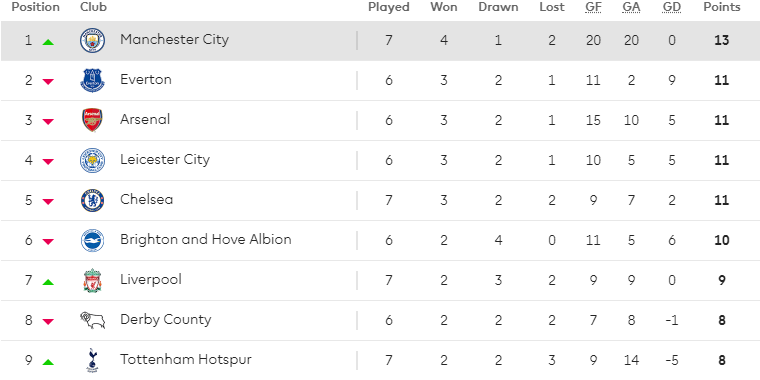Screen dimensions: 760x380
Task: Click the Arsenal club crest
Action: tap(92, 120)
